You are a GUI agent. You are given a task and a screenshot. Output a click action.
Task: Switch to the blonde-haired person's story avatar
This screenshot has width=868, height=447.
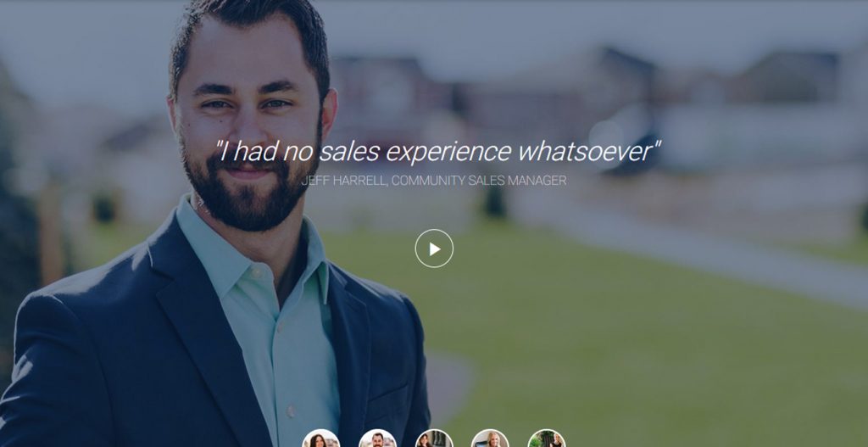(490, 439)
